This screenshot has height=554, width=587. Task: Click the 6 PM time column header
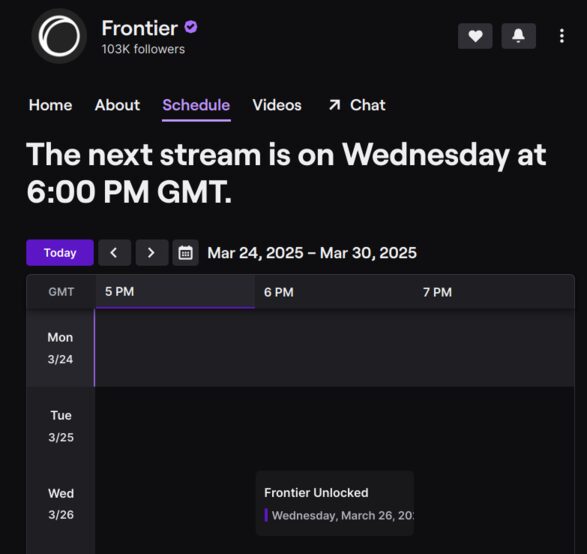[279, 292]
